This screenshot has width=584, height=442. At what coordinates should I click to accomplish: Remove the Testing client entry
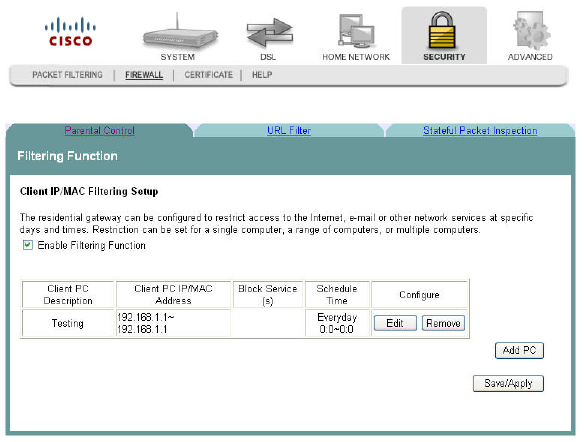pos(443,323)
